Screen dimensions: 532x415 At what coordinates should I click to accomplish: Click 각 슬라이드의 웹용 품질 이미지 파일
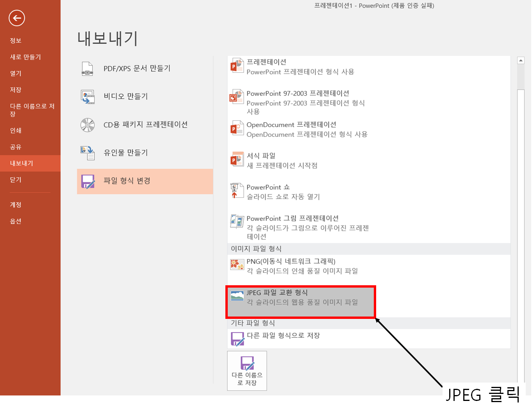tap(302, 302)
